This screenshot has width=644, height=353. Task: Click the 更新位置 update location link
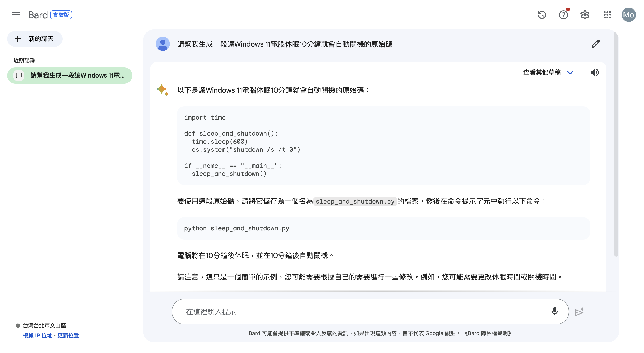click(x=68, y=336)
